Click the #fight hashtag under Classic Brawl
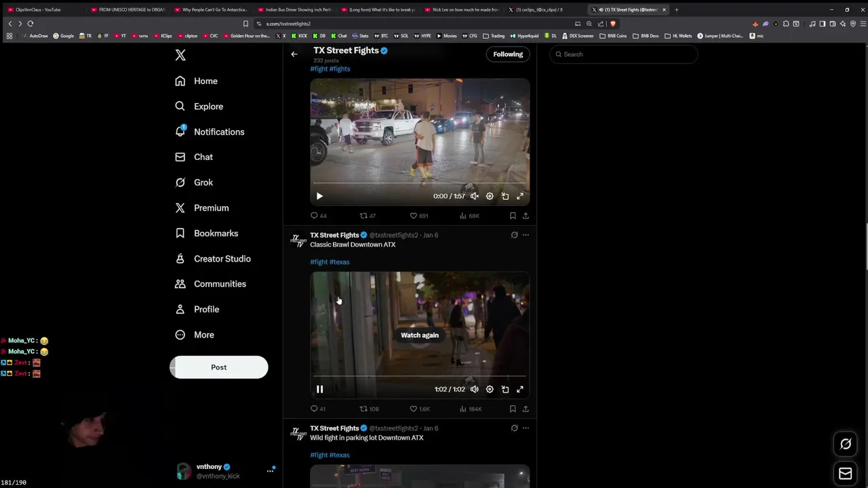Image resolution: width=868 pixels, height=488 pixels. point(319,262)
